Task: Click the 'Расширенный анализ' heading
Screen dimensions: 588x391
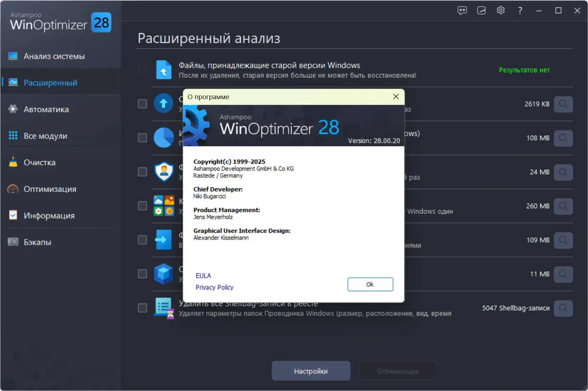Action: click(x=209, y=38)
